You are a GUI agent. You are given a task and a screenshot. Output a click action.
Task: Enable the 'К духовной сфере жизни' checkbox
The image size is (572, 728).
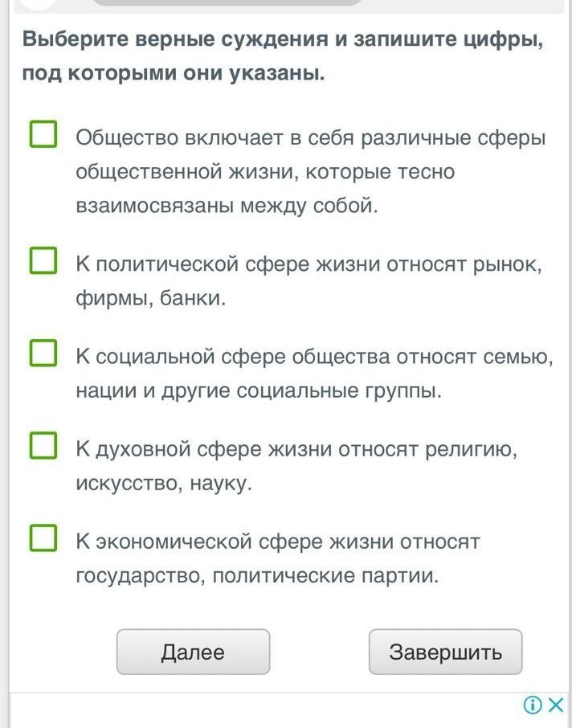tap(43, 445)
